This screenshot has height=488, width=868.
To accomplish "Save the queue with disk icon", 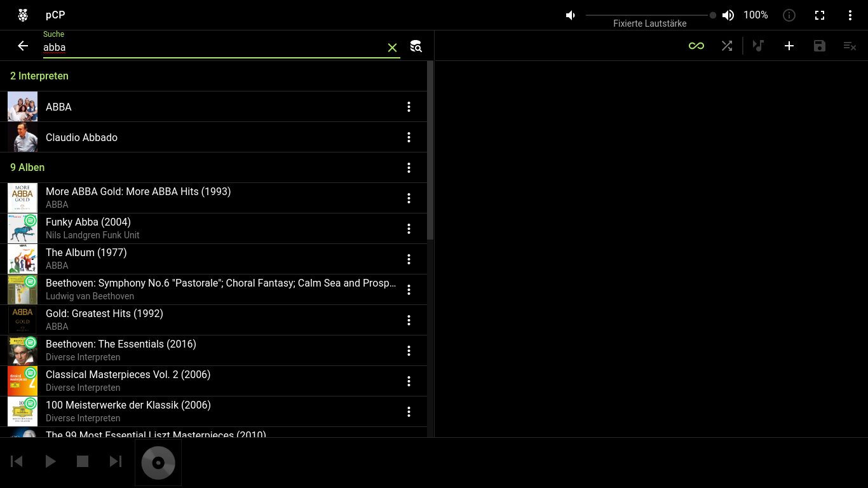I will [x=820, y=46].
